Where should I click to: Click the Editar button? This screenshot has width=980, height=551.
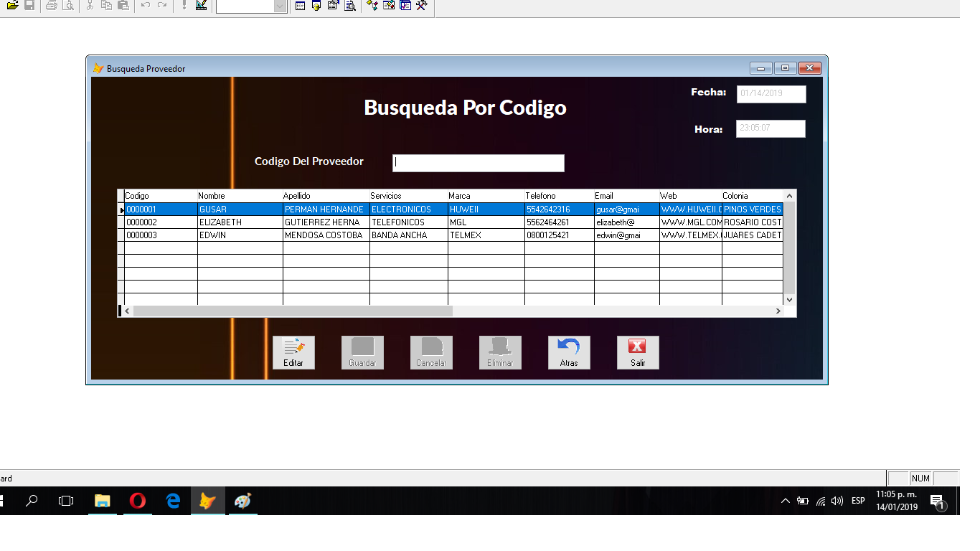point(293,353)
